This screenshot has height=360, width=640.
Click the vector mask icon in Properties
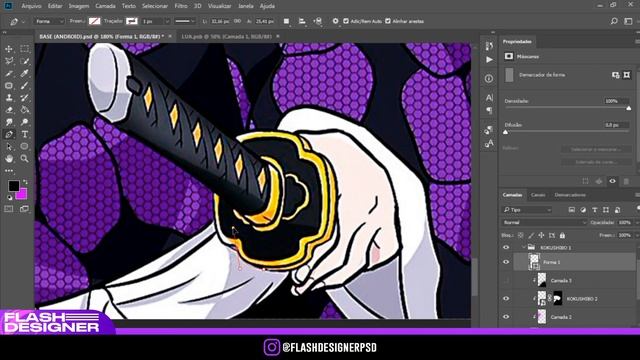point(627,75)
